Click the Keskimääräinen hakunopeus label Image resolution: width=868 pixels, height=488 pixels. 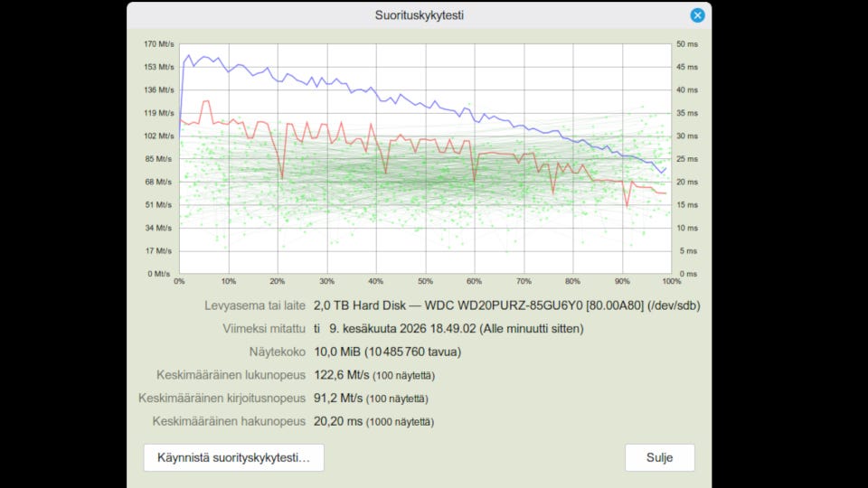229,422
